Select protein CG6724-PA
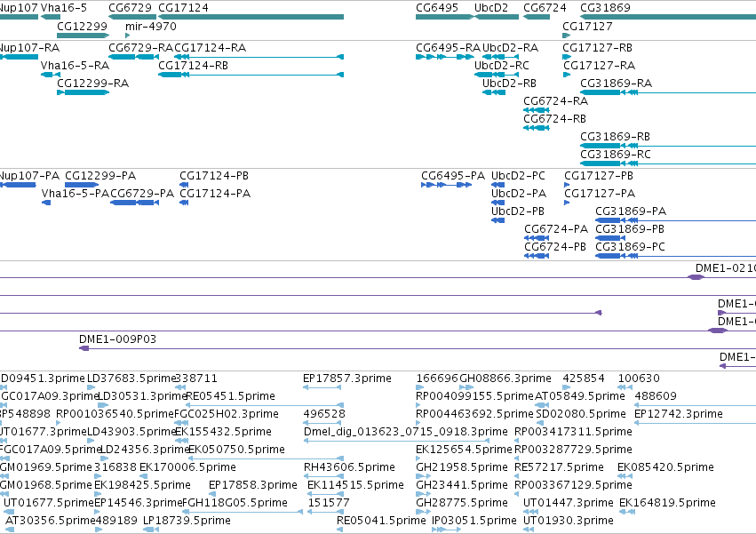This screenshot has width=756, height=534. click(x=537, y=238)
